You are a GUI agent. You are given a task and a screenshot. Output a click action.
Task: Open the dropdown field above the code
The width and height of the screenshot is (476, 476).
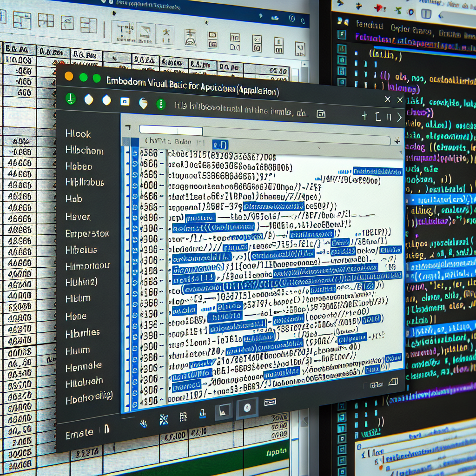[x=171, y=131]
